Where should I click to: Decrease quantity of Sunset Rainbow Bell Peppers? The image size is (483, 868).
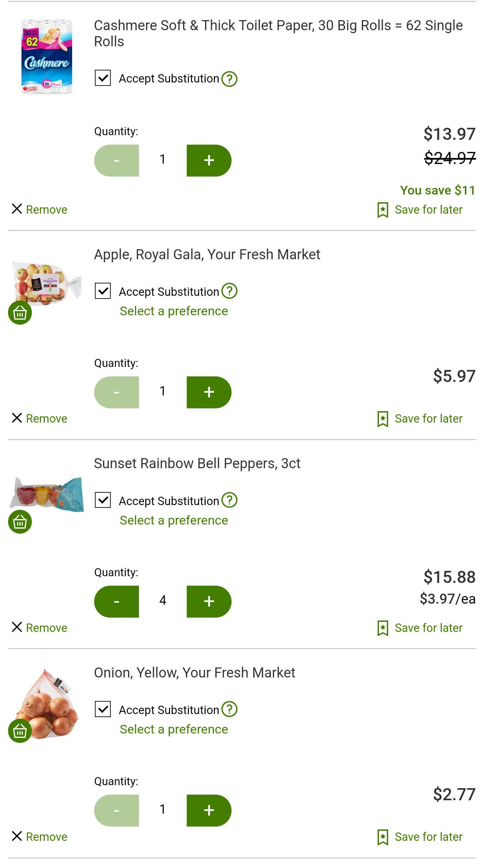[x=116, y=601]
